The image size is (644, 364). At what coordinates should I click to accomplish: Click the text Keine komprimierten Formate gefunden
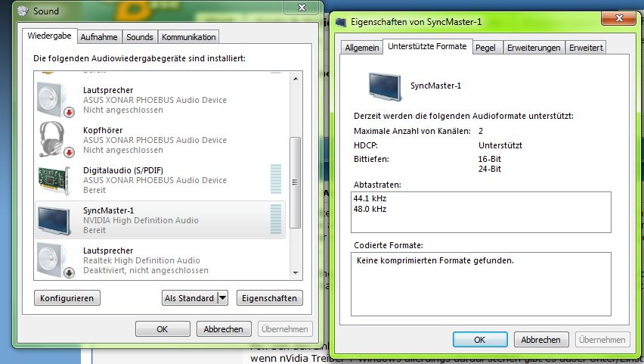pyautogui.click(x=435, y=260)
